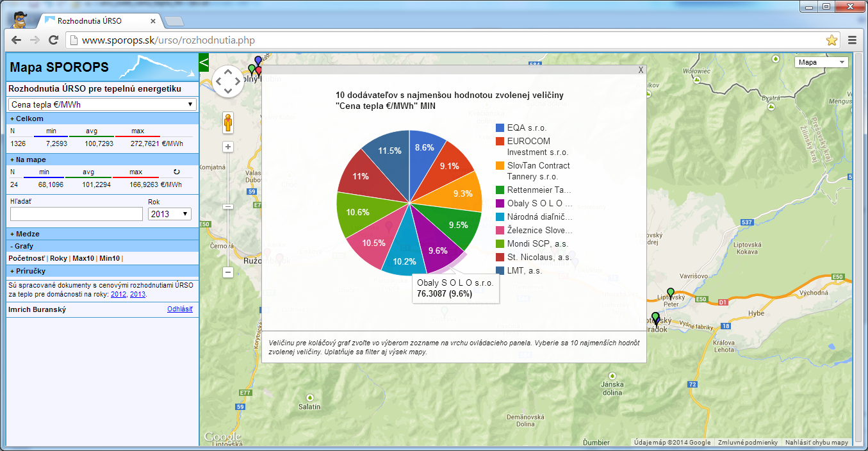Click the Mondi SCP legend color swatch

(500, 244)
